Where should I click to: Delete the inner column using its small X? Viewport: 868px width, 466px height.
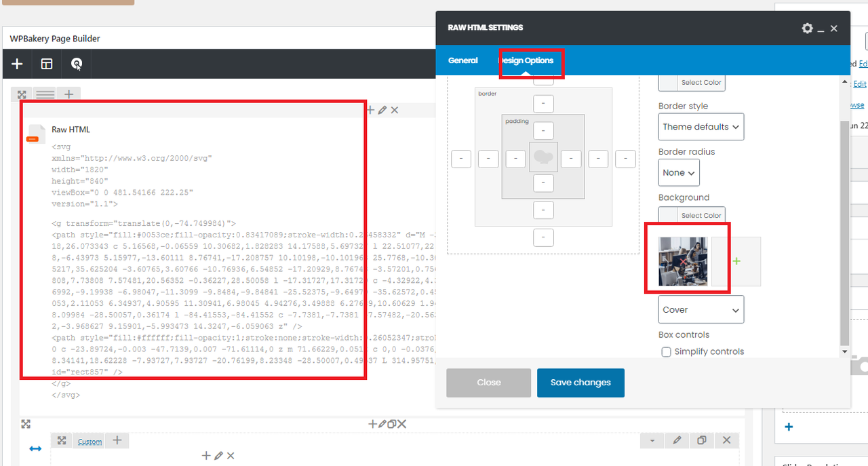click(231, 456)
